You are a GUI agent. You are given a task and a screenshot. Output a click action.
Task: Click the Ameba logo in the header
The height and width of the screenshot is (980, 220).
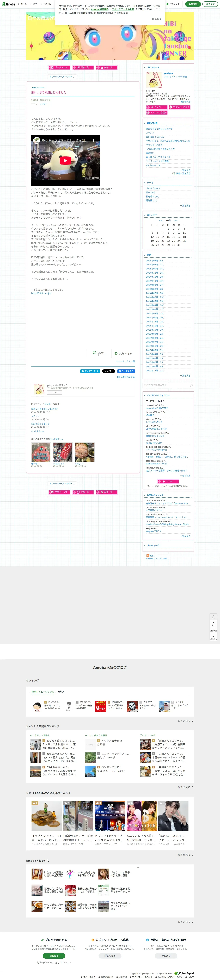[x=9, y=4]
